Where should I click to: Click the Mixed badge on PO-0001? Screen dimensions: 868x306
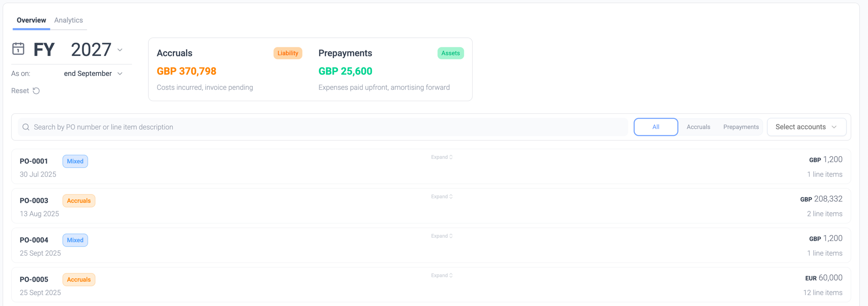click(75, 161)
